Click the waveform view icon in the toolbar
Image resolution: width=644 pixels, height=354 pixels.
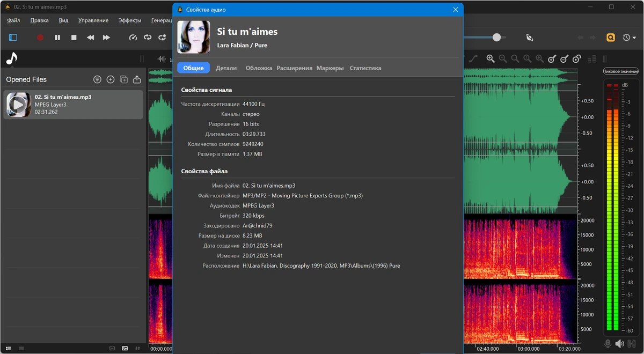[161, 58]
